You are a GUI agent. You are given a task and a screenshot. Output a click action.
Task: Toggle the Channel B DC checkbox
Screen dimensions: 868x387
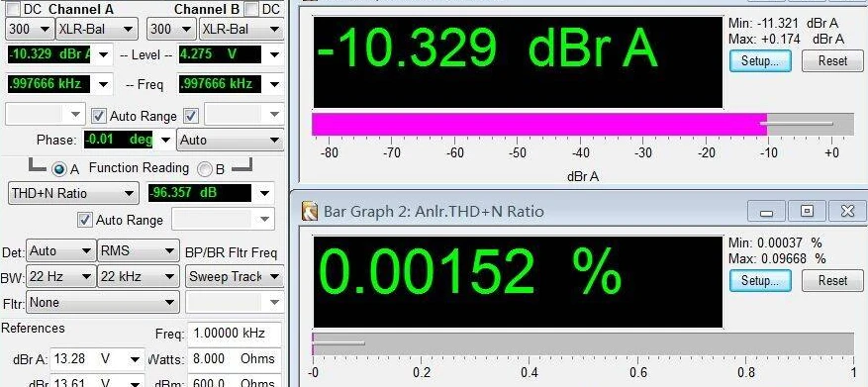pos(251,9)
